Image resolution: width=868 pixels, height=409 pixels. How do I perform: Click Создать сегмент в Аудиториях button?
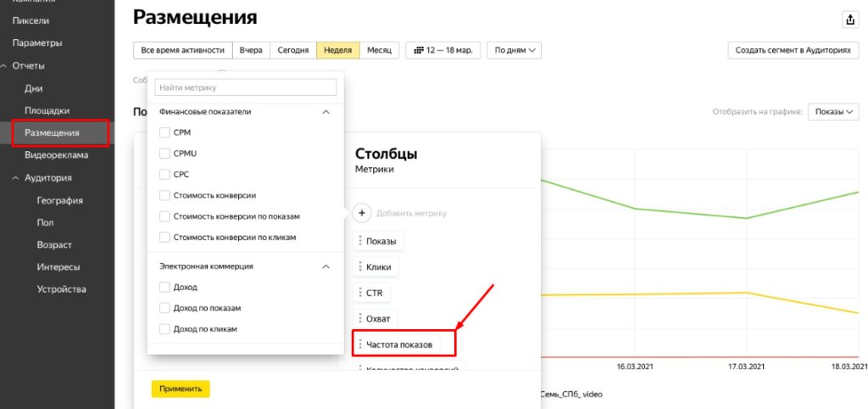click(793, 50)
